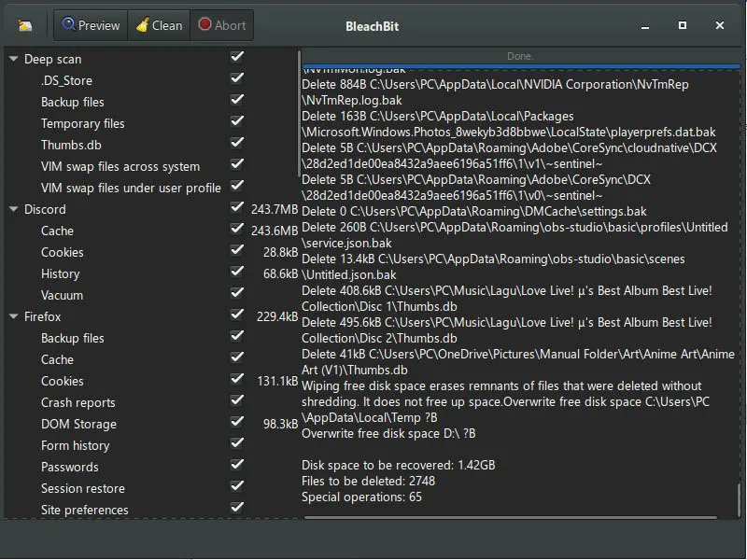This screenshot has height=560, width=747.
Task: Toggle the Thumbs.db checkbox
Action: point(237,143)
